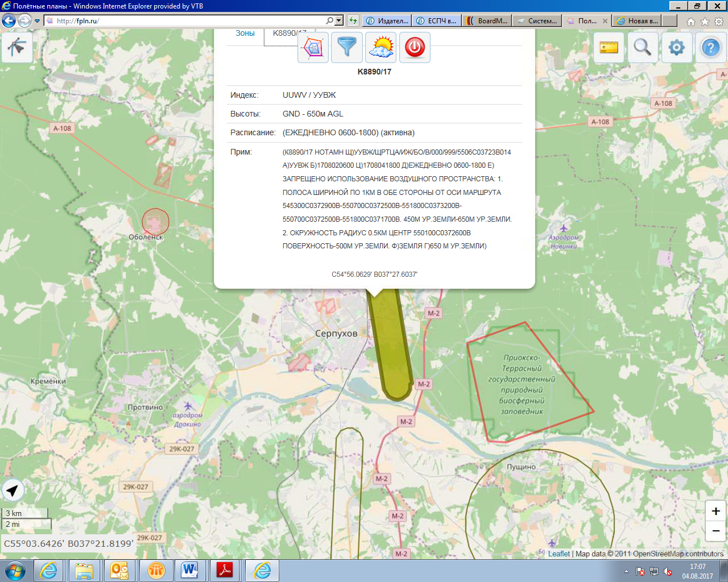Zoom out the map with minus
Viewport: 728px width, 582px height.
(x=715, y=531)
